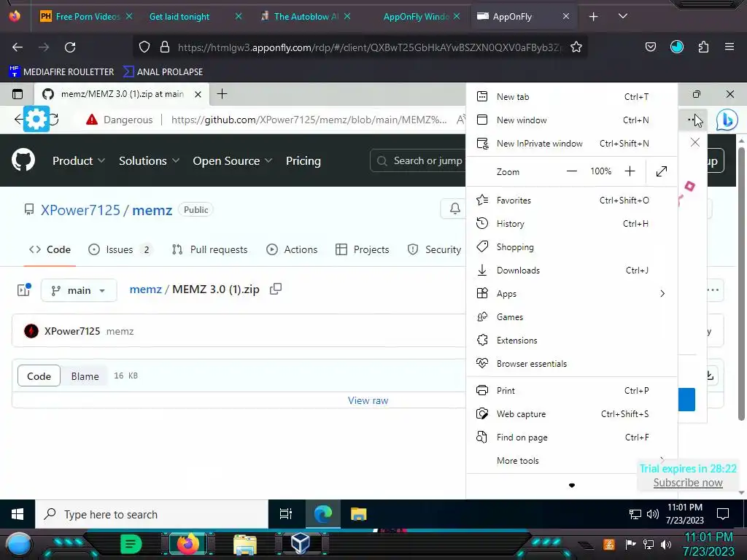
Task: Click GitHub Search or jump field
Action: [418, 161]
